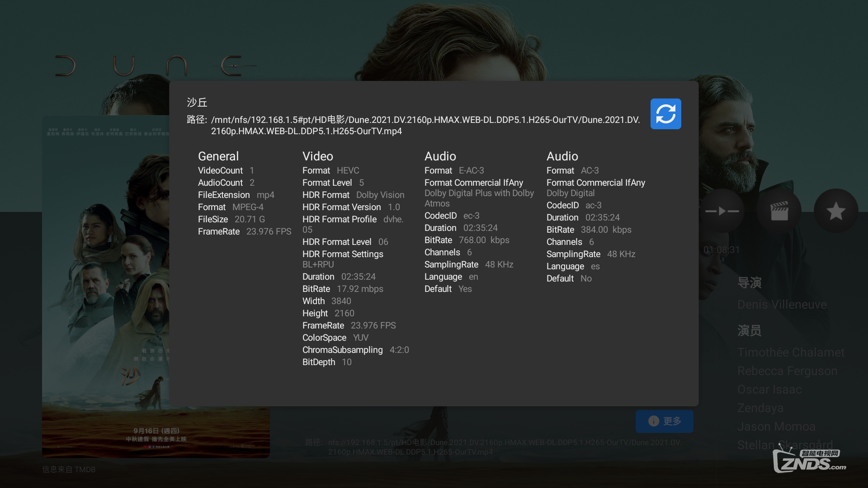Click the star favorite icon
Image resolution: width=868 pixels, height=488 pixels.
(x=836, y=211)
